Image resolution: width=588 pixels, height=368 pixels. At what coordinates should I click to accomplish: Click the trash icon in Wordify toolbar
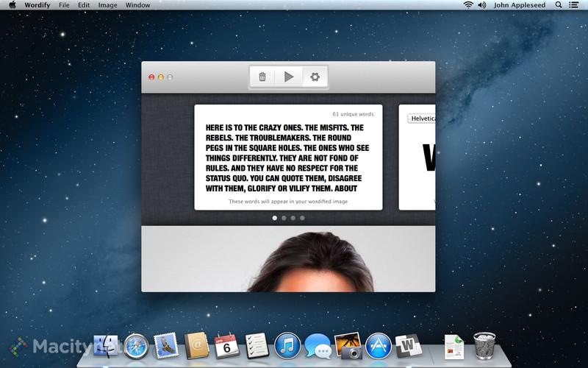[262, 77]
